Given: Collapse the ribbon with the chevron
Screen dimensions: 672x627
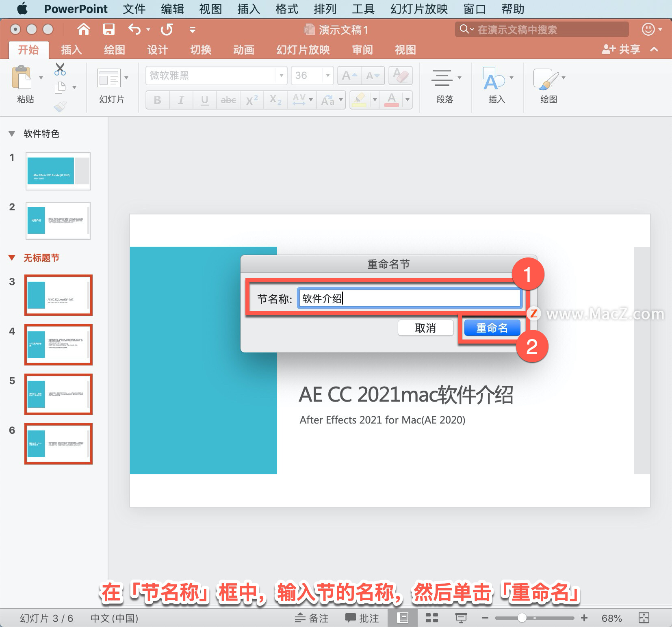Looking at the screenshot, I should (x=654, y=50).
